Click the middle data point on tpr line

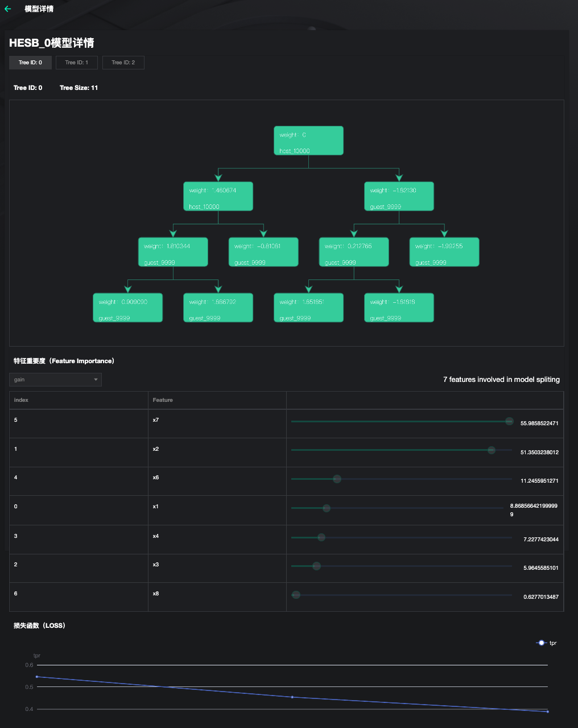pos(292,697)
